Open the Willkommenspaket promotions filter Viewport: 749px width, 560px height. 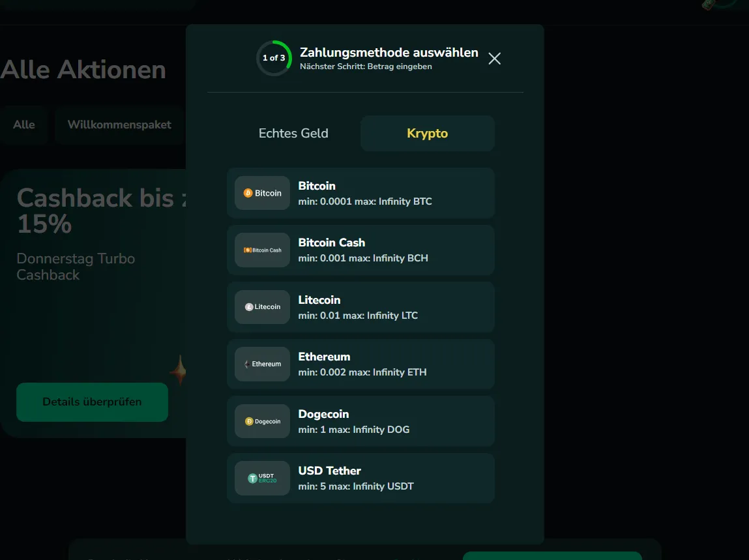click(119, 125)
